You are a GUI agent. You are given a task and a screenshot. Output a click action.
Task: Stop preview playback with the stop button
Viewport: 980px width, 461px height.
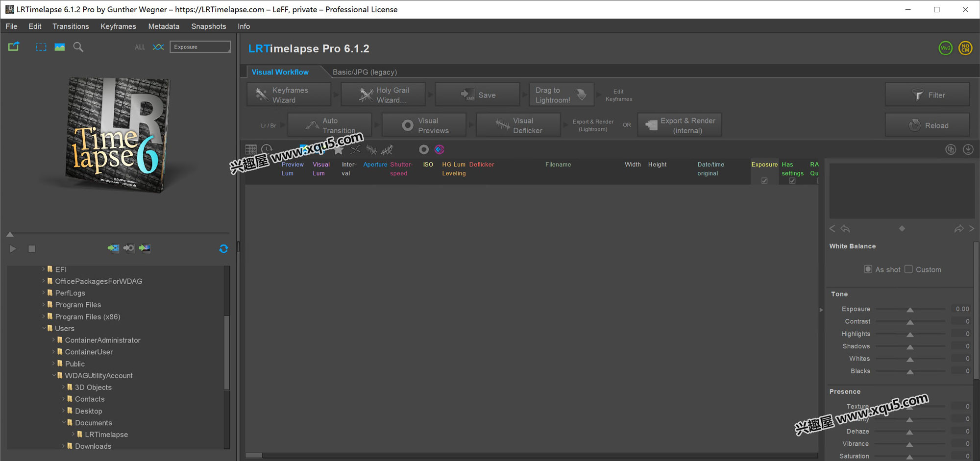pos(32,249)
